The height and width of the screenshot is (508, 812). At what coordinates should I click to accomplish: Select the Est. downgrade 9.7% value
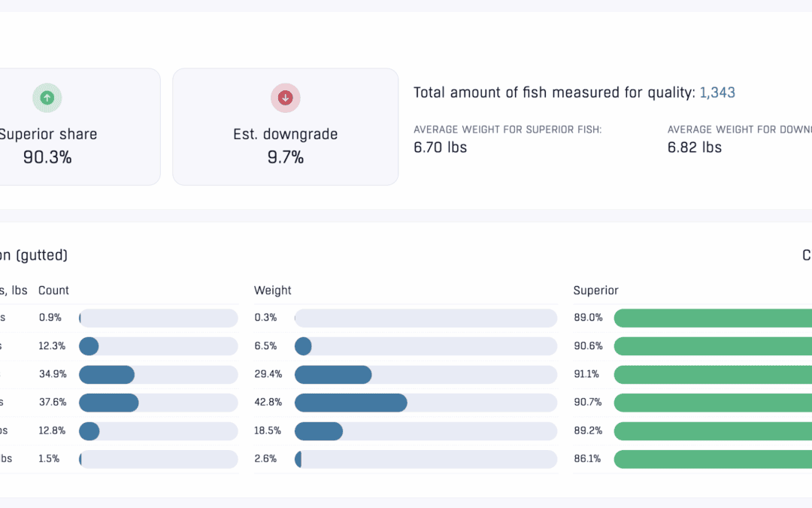(285, 157)
